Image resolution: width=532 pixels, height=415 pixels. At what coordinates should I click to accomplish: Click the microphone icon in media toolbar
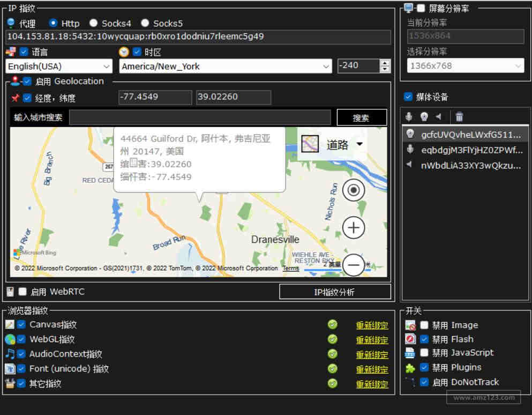click(x=409, y=117)
